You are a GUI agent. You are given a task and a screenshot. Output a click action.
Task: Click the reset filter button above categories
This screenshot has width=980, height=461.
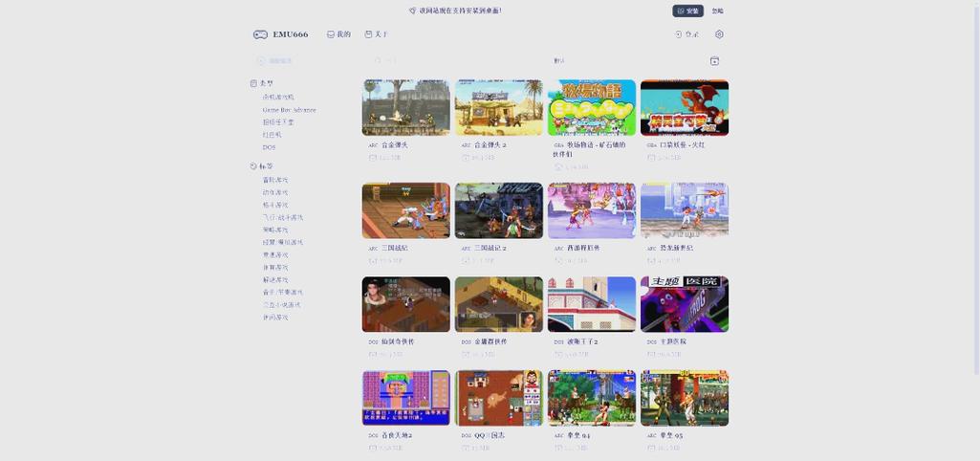click(x=273, y=60)
